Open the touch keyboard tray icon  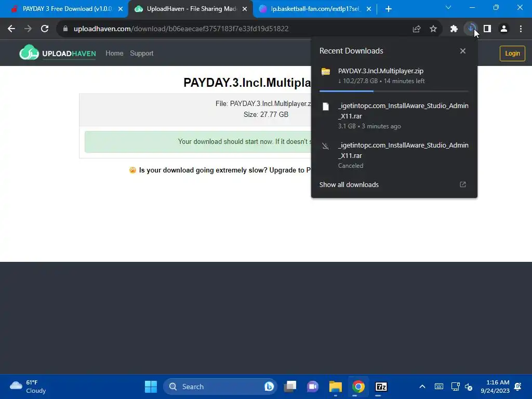[438, 387]
